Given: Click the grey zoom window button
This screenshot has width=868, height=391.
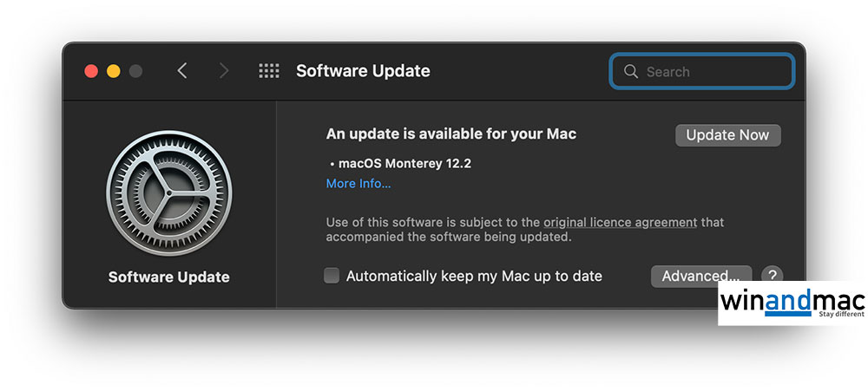Looking at the screenshot, I should [135, 71].
